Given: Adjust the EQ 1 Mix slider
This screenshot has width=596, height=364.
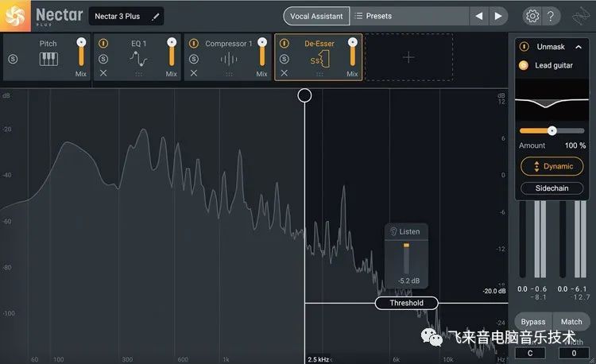Looking at the screenshot, I should click(x=172, y=52).
